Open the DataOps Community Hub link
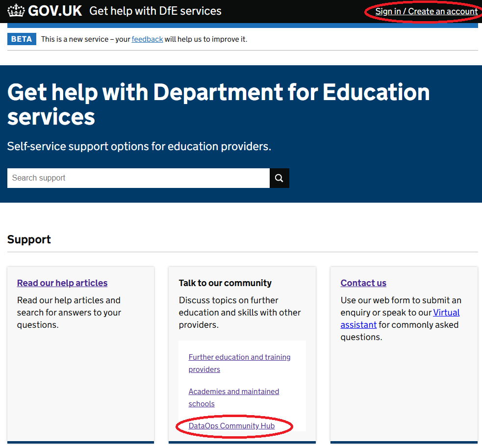Screen dimensions: 482x448 [231, 426]
